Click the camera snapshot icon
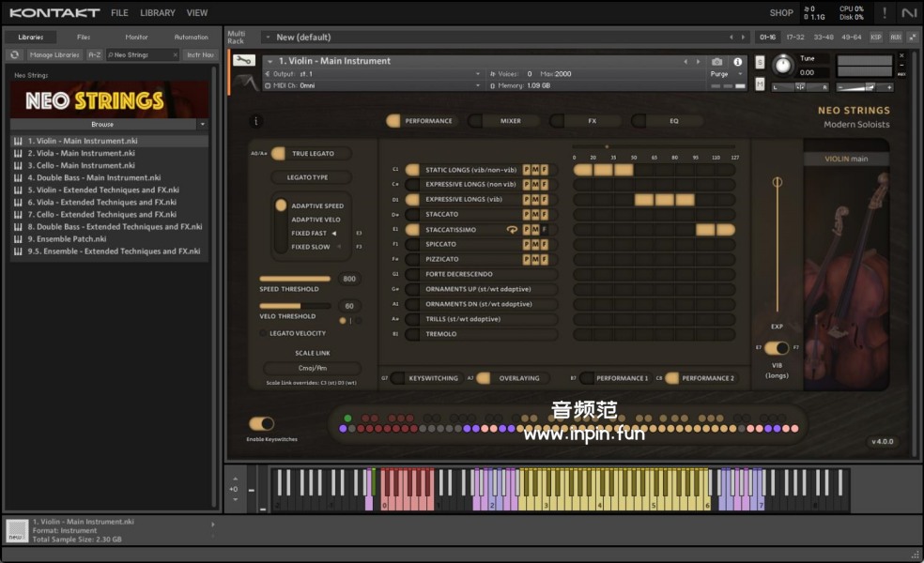 point(717,62)
